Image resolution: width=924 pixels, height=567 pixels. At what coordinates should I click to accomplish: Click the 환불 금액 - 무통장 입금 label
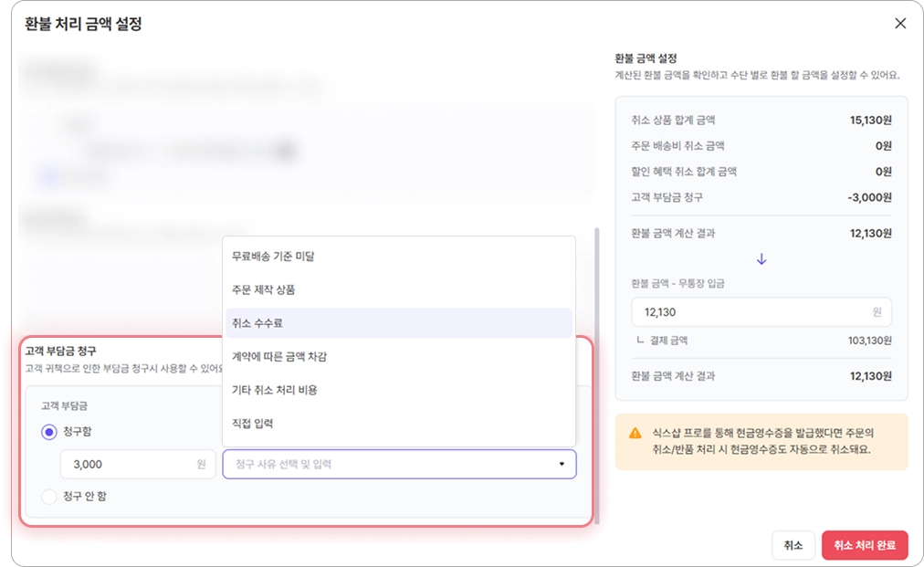(677, 283)
